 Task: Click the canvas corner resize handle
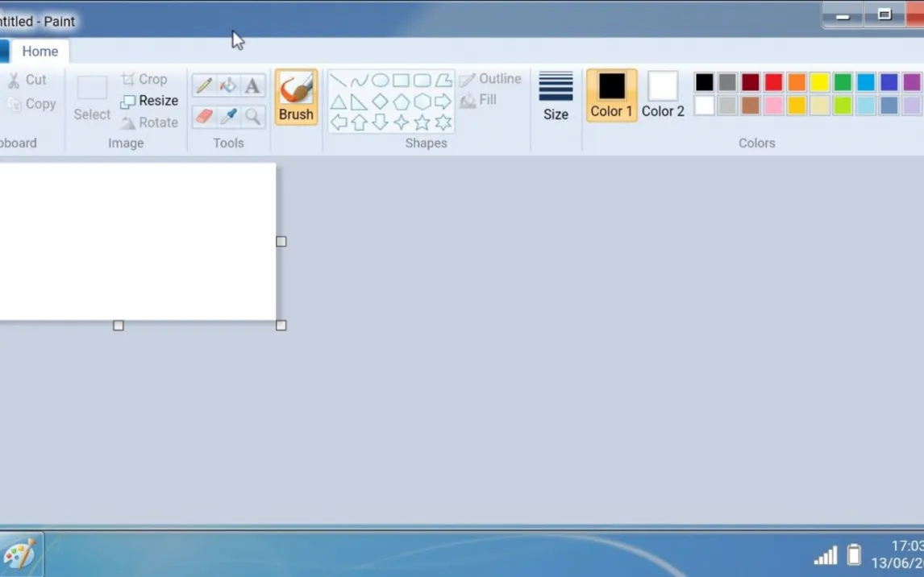click(x=281, y=326)
